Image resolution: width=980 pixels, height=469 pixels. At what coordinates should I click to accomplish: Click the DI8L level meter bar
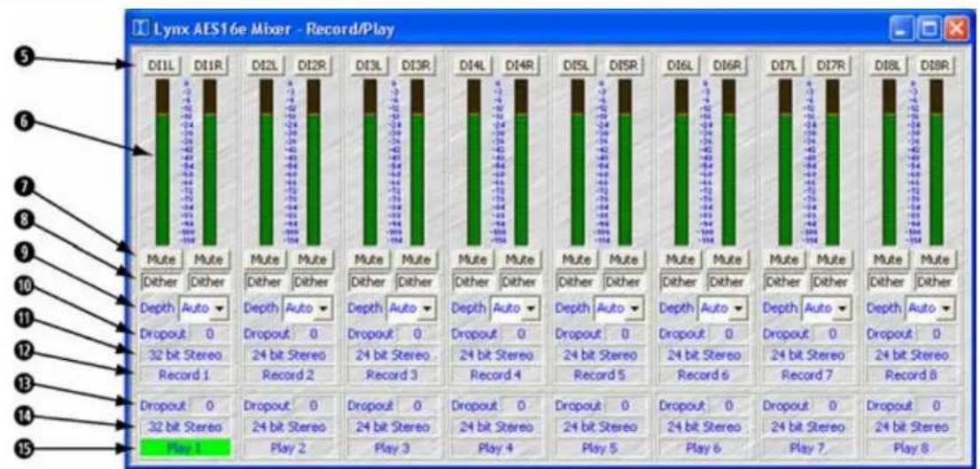click(x=890, y=162)
